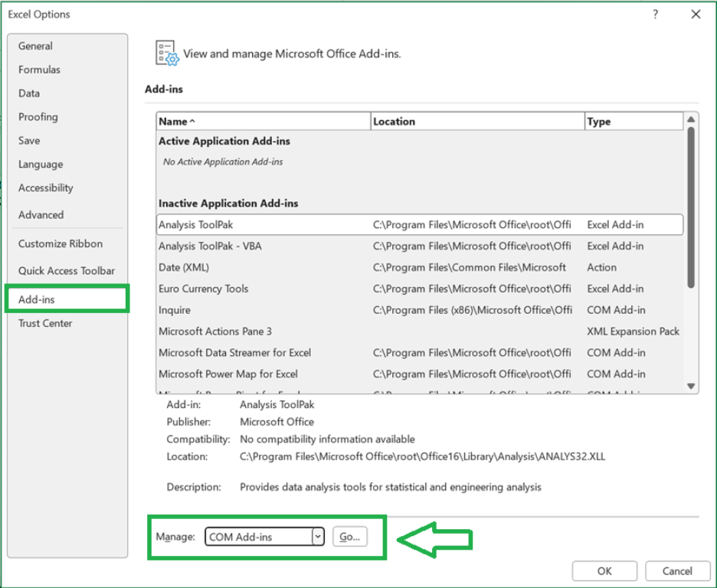
Task: Select the Analysis ToolPak - VBA add-in
Action: click(x=420, y=247)
